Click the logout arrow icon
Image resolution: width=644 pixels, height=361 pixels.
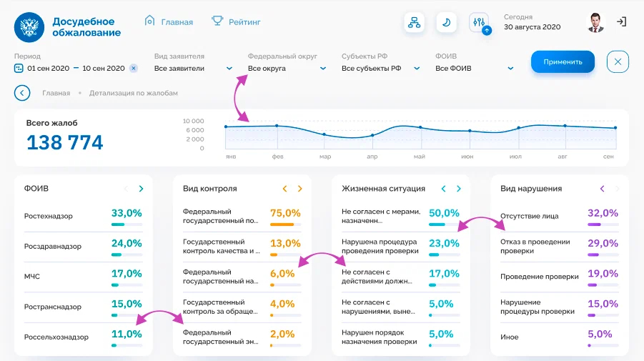[x=621, y=21]
